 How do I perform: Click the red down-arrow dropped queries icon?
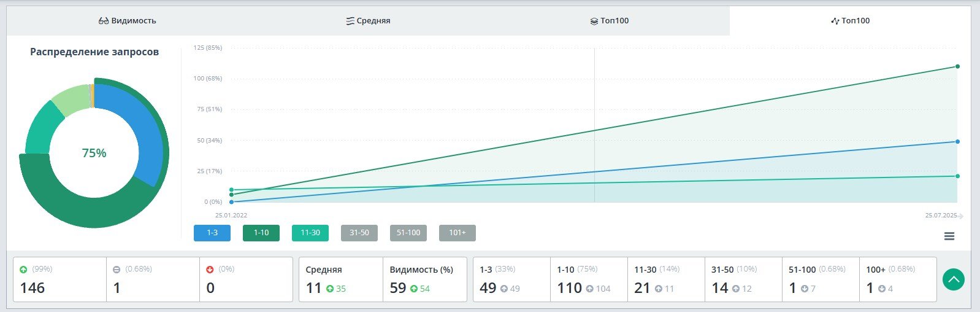210,270
